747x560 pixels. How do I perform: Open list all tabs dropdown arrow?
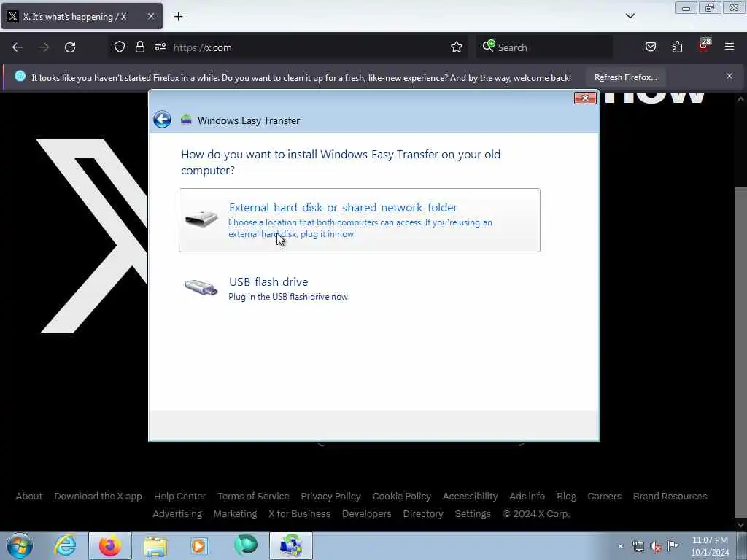coord(630,16)
